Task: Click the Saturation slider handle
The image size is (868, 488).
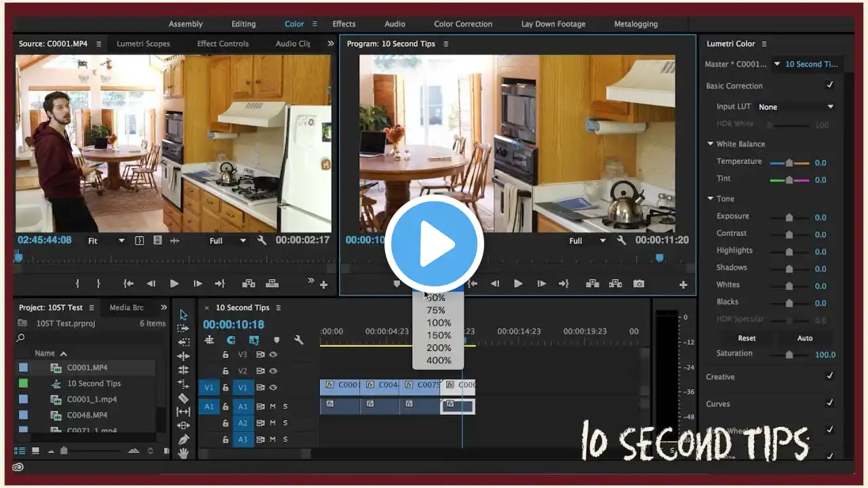Action: (x=789, y=354)
